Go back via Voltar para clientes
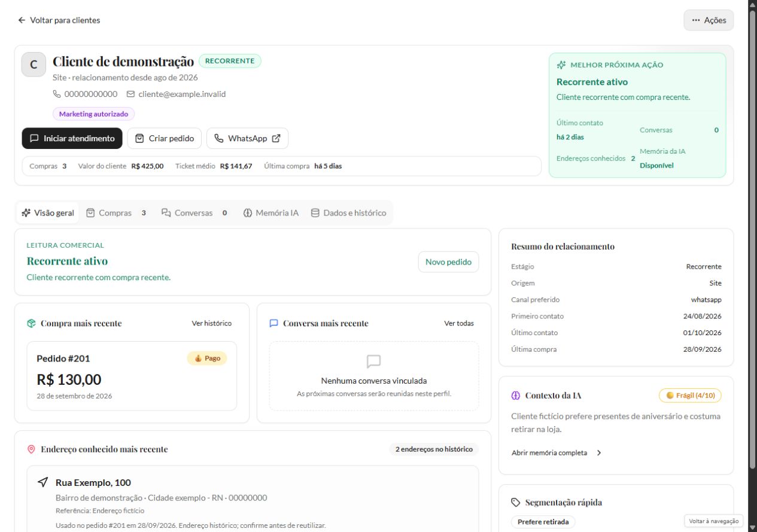757x532 pixels. pyautogui.click(x=59, y=20)
